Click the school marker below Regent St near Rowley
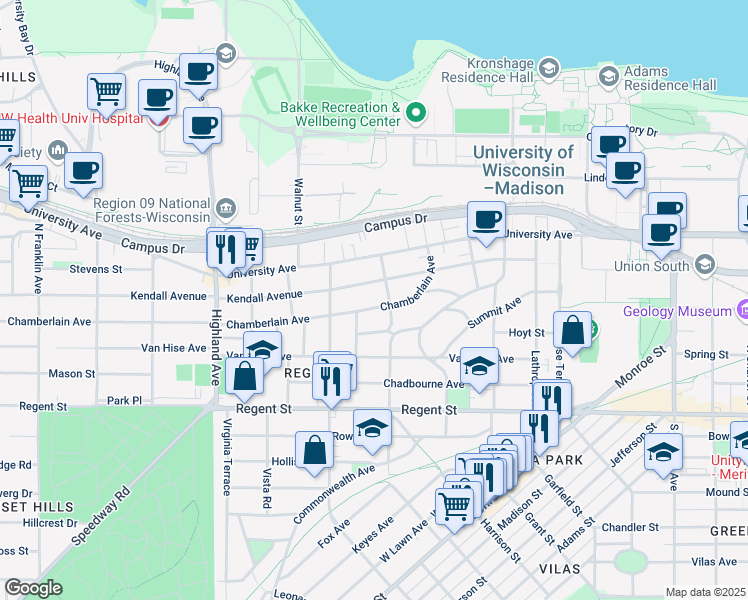Image resolution: width=748 pixels, height=600 pixels. (373, 427)
